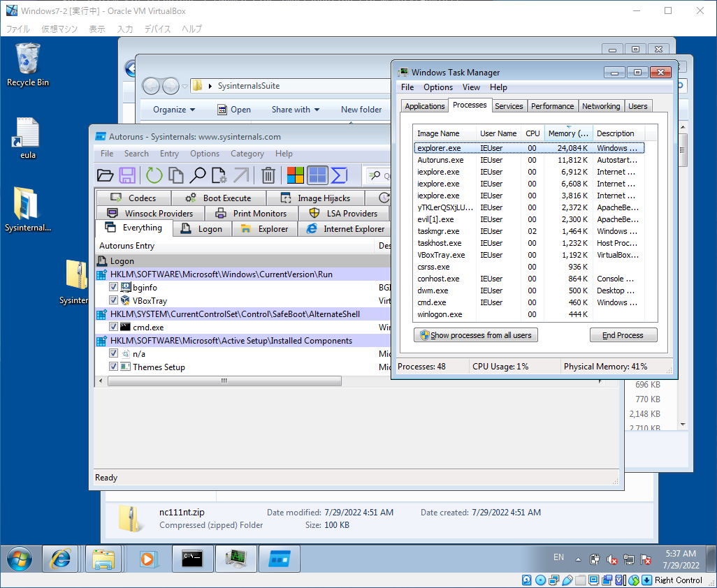This screenshot has height=588, width=717.
Task: Expand the Share with dropdown in Explorer
Action: [x=296, y=110]
